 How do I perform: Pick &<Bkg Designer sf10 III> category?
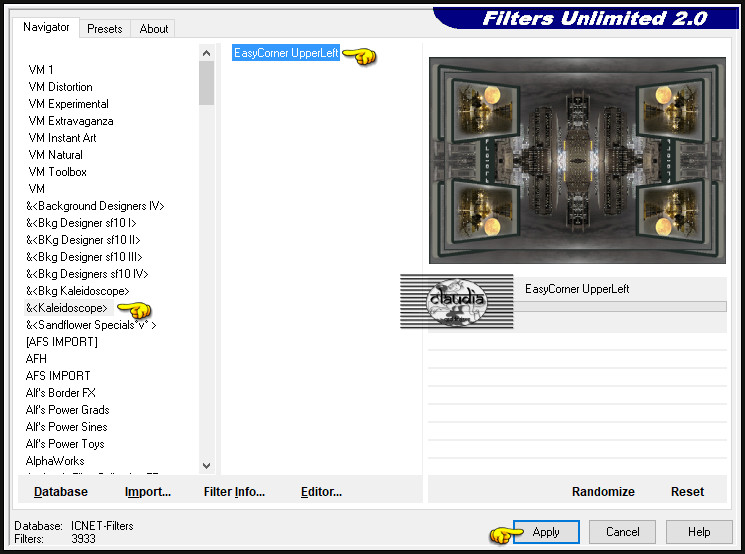pyautogui.click(x=84, y=257)
